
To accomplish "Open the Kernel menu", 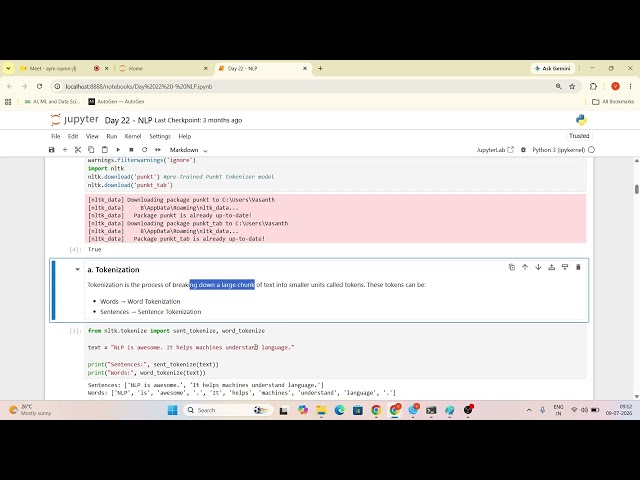I will [x=133, y=136].
